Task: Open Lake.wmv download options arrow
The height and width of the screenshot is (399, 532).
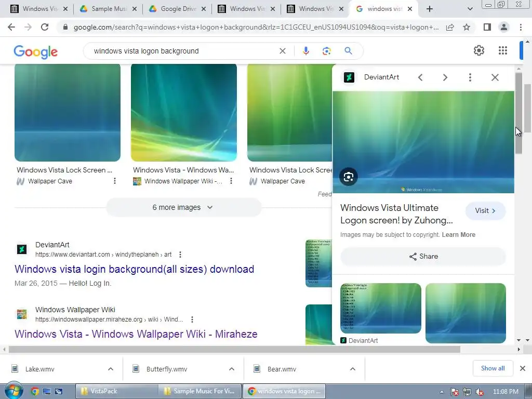Action: pos(111,369)
